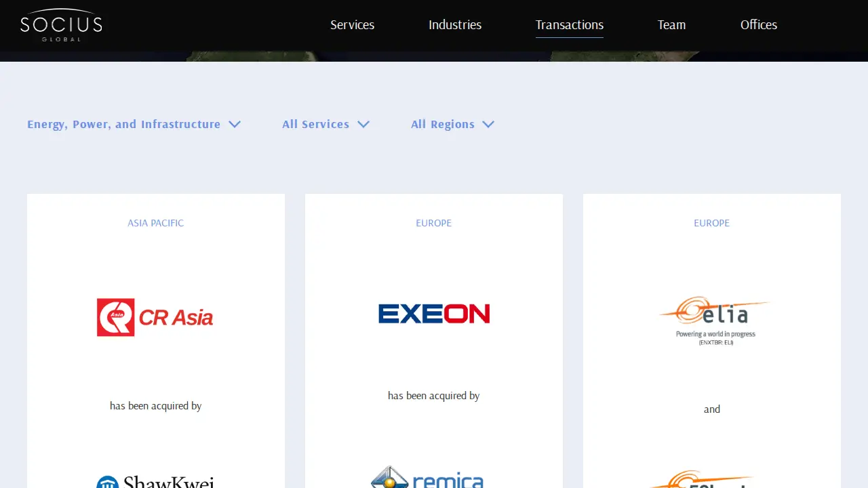Click the CR Asia logo
The width and height of the screenshot is (868, 488).
pos(155,317)
